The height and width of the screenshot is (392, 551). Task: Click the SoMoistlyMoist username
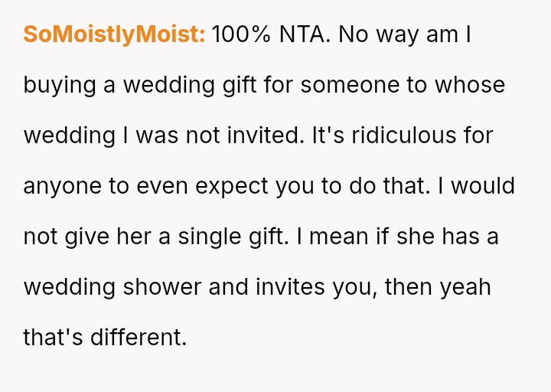click(x=114, y=34)
